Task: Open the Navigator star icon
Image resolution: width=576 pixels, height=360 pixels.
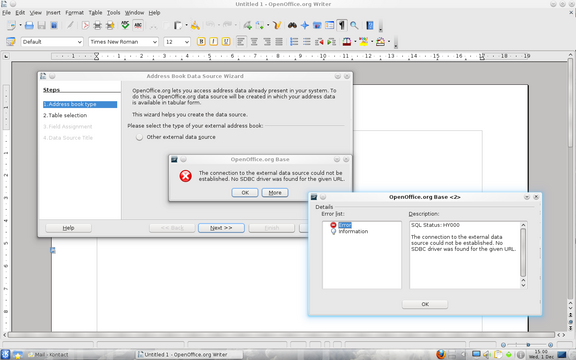Action: click(x=305, y=25)
